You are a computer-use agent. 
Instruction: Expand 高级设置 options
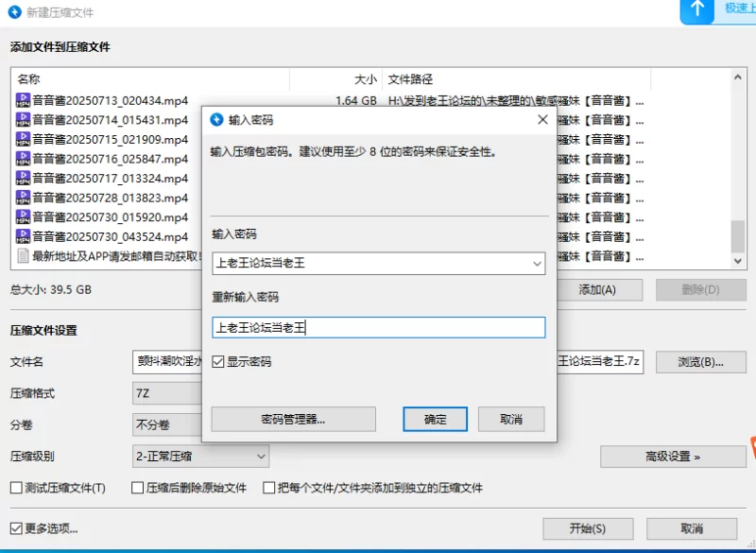click(x=673, y=456)
